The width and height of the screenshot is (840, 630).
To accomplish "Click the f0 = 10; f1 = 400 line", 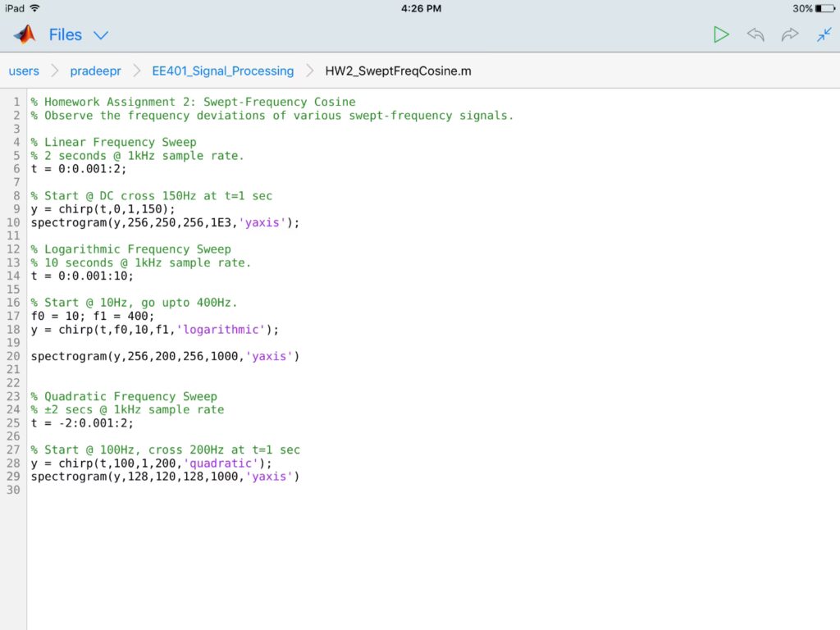I will [92, 316].
